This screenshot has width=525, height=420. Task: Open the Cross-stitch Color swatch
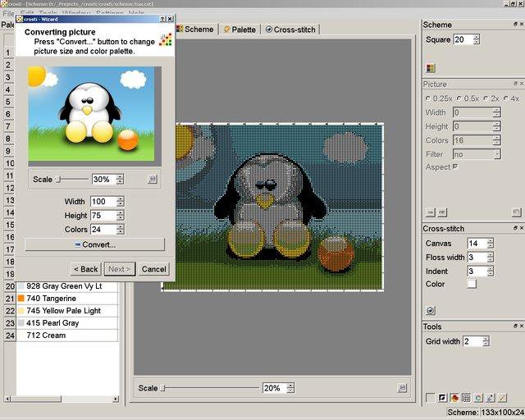472,284
